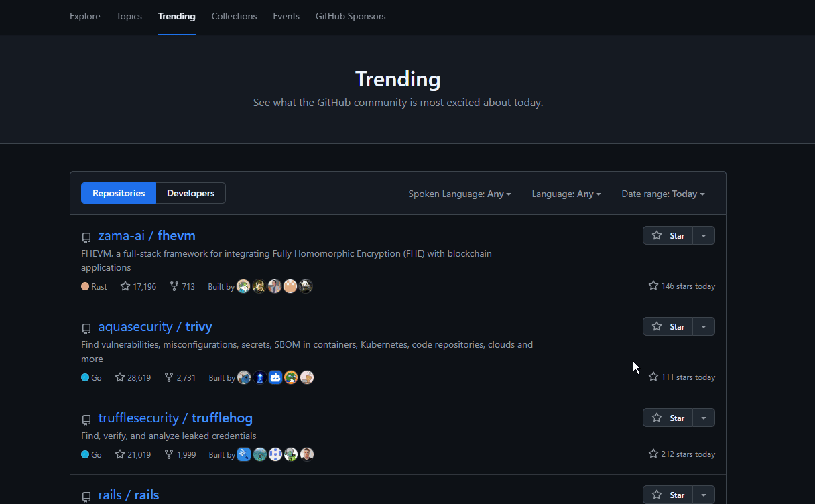Open the zama-ai / fhevm repository link
Screen dimensions: 815x504
point(147,235)
